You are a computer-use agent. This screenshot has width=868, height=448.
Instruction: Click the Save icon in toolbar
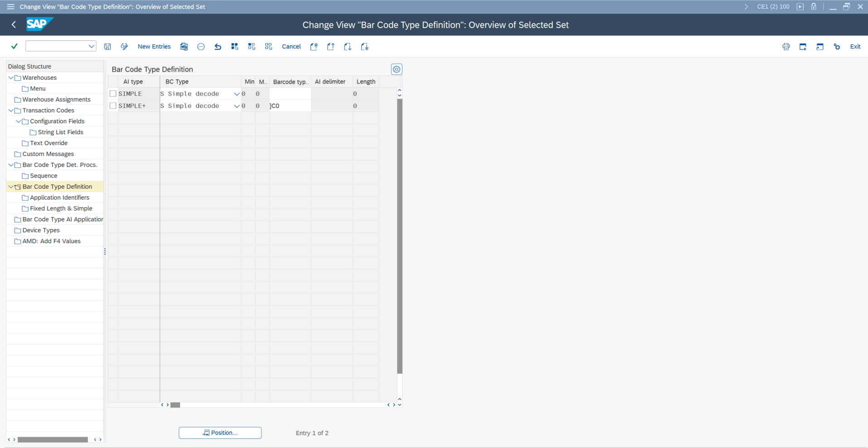click(x=107, y=47)
